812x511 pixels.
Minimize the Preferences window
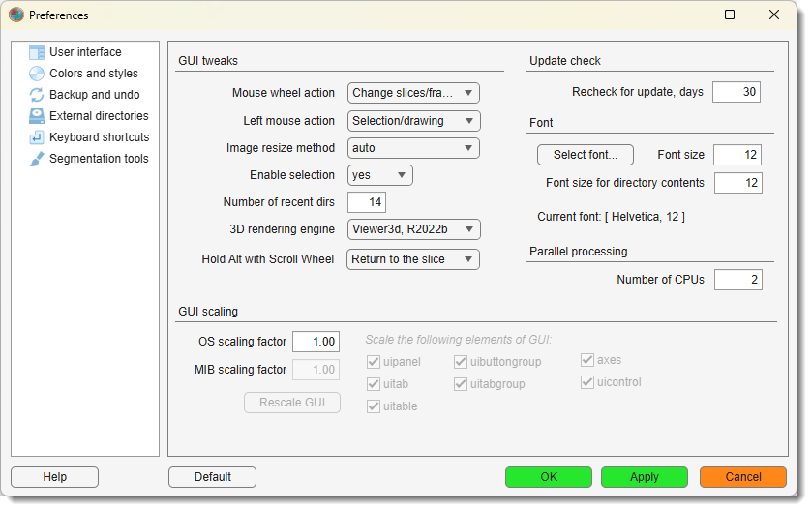(686, 15)
